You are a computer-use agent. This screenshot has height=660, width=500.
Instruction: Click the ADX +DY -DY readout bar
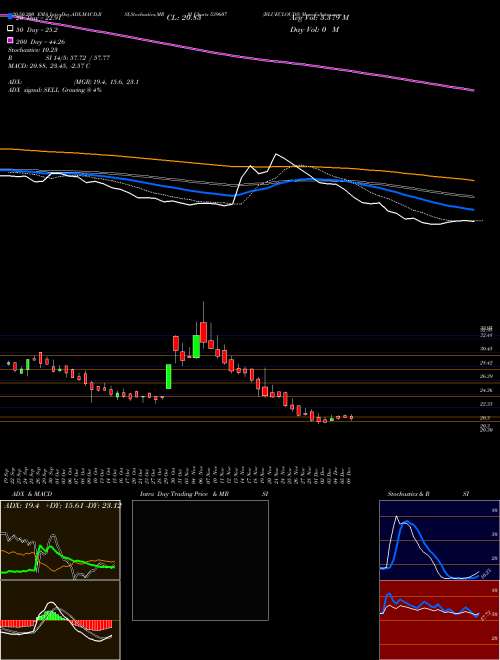pos(61,505)
